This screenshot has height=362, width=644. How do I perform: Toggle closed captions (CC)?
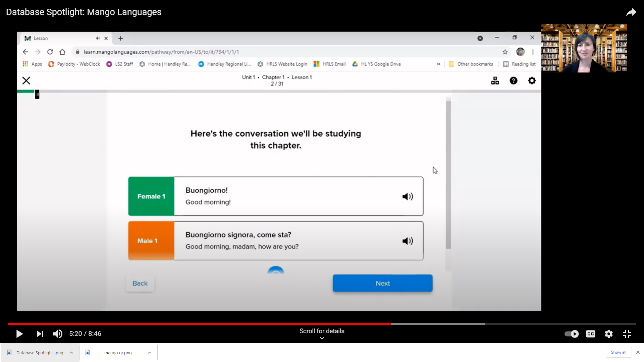[591, 334]
